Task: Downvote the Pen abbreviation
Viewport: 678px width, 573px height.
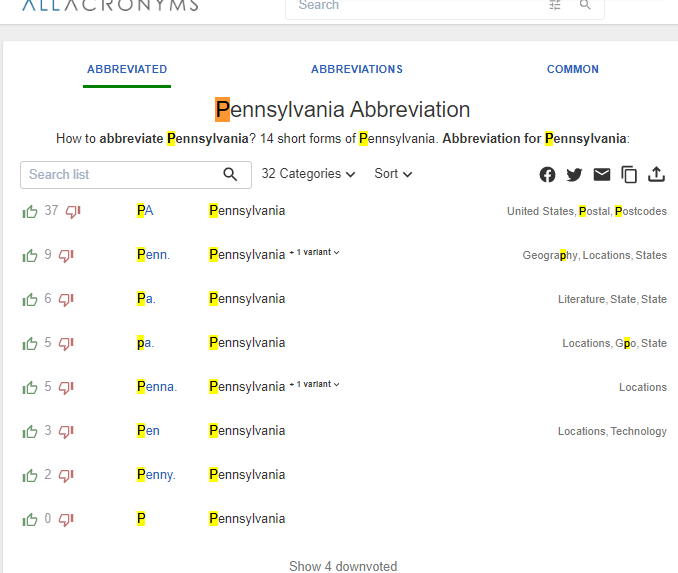Action: [x=66, y=432]
